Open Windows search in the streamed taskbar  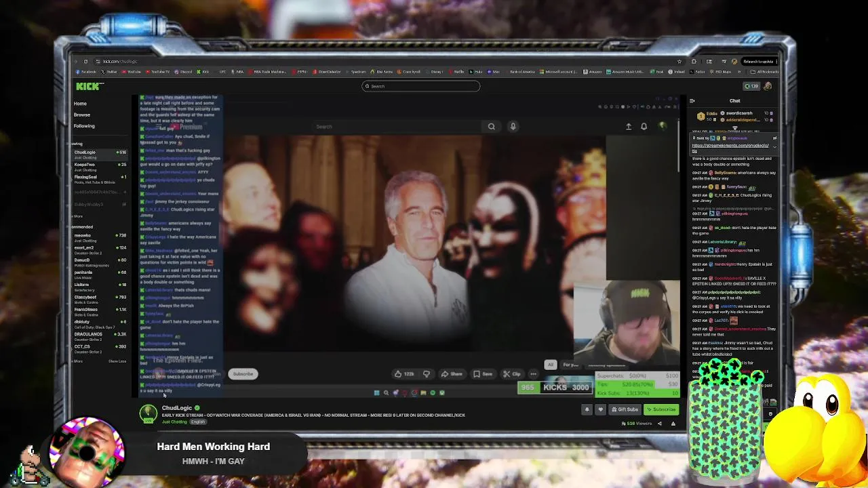[386, 393]
